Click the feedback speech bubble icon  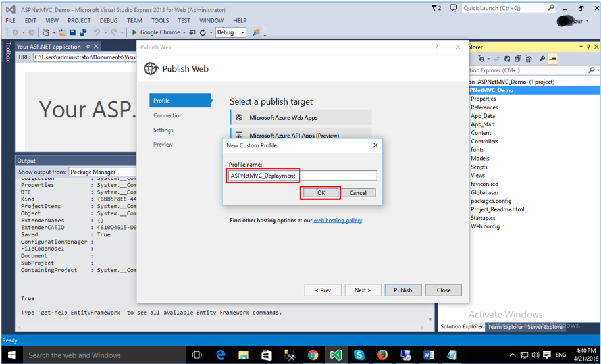click(x=454, y=8)
